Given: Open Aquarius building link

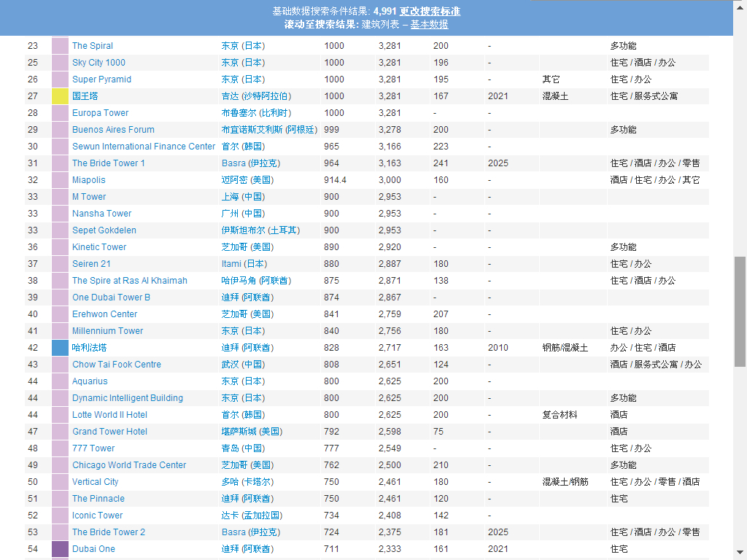Looking at the screenshot, I should coord(90,381).
